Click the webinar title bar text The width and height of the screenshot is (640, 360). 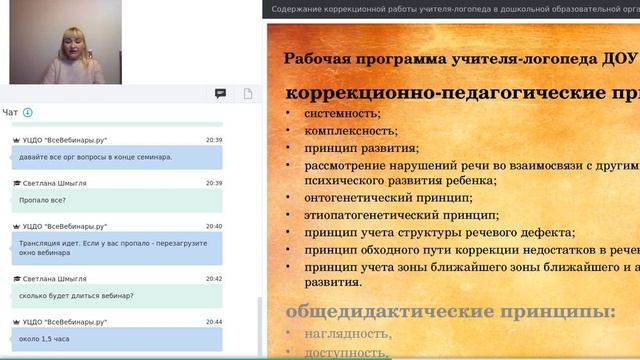(455, 9)
